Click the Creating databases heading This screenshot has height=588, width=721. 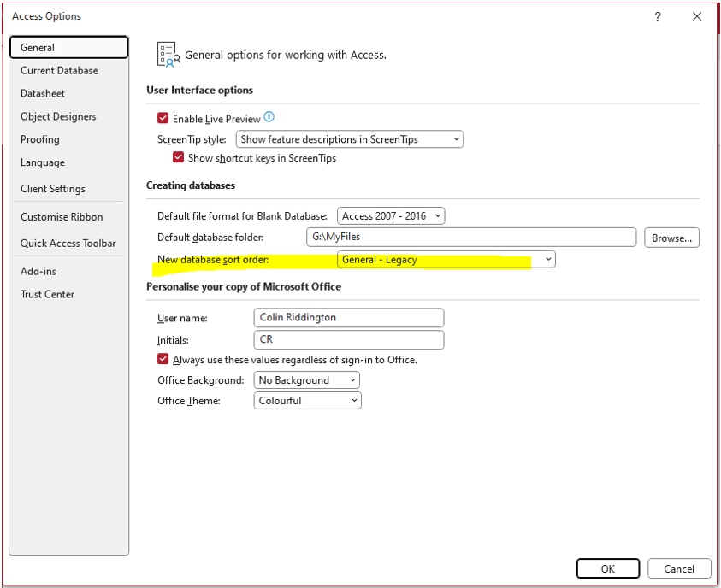191,185
